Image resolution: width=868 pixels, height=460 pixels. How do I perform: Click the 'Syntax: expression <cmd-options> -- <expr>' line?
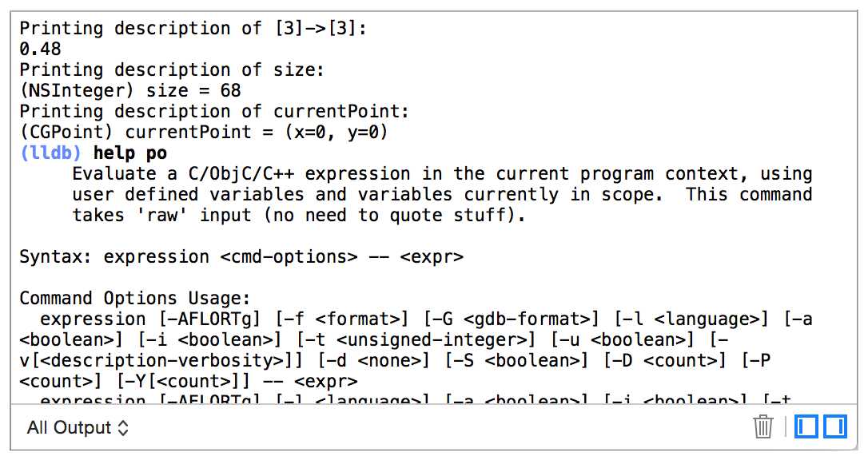coord(241,257)
